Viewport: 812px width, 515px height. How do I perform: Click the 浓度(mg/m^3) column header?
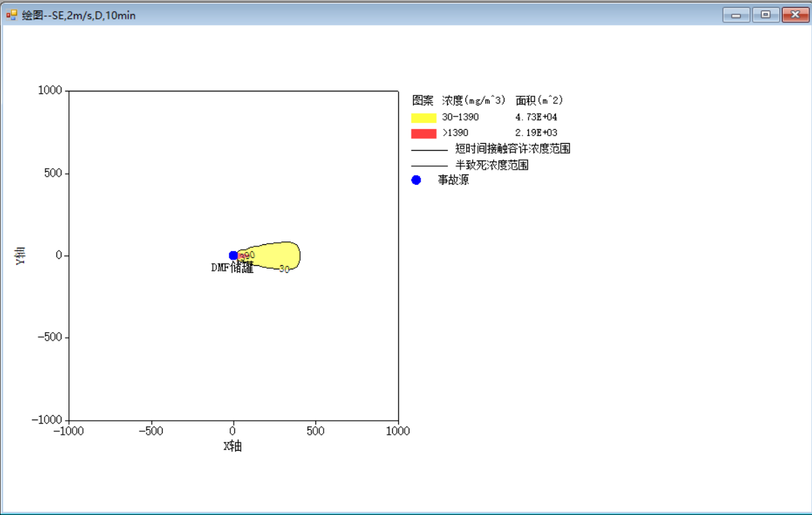[x=474, y=100]
